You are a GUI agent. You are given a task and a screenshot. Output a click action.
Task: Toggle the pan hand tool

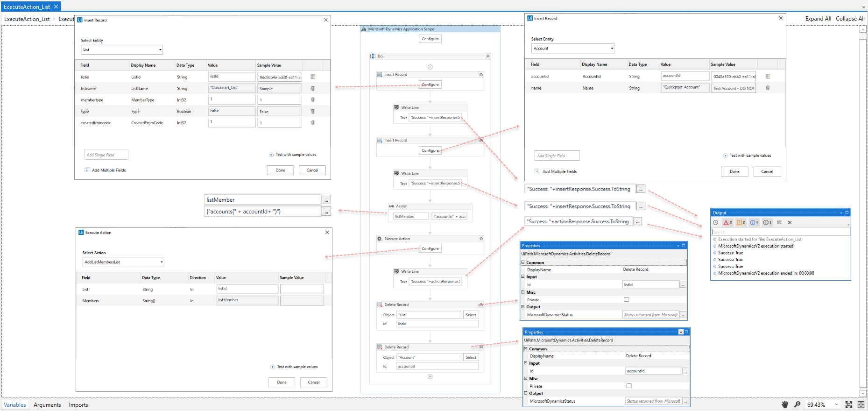tap(785, 404)
